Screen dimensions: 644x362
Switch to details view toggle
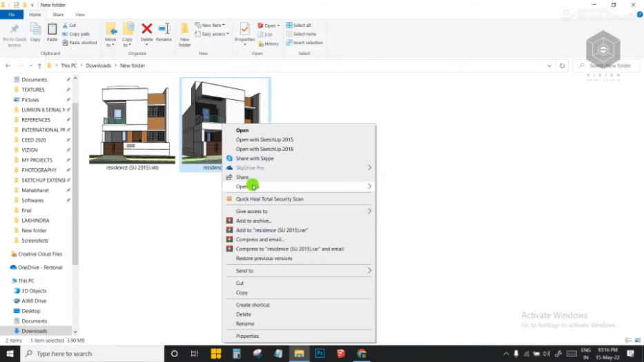click(628, 340)
